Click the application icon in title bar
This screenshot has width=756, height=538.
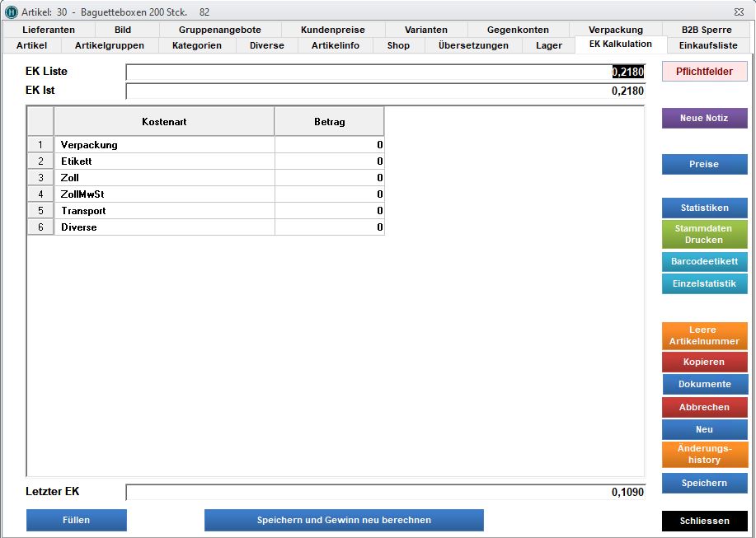(x=11, y=12)
